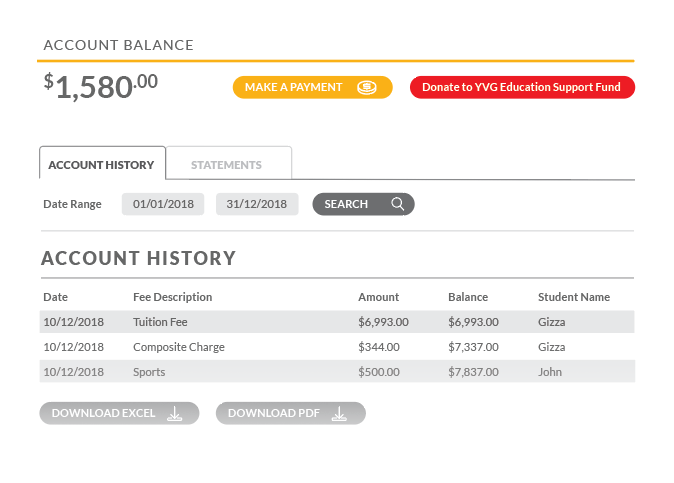Click the Balance column header
Image resolution: width=674 pixels, height=483 pixels.
[468, 297]
